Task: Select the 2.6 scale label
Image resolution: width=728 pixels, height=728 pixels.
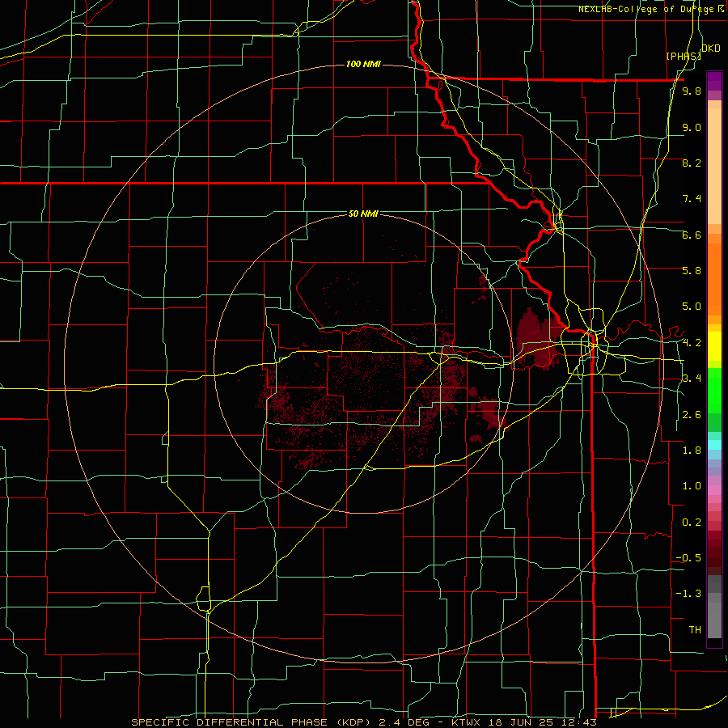Action: [692, 415]
